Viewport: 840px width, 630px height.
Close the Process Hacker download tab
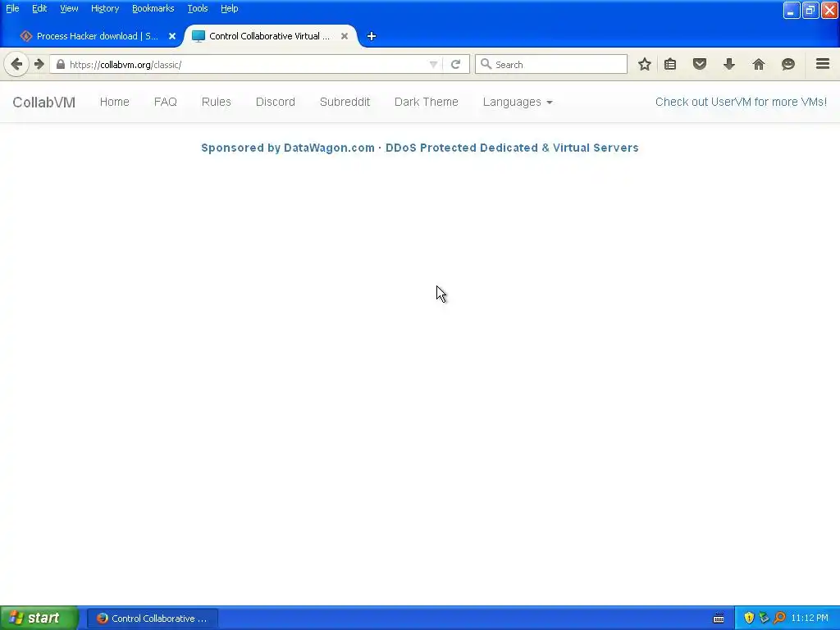(x=172, y=36)
